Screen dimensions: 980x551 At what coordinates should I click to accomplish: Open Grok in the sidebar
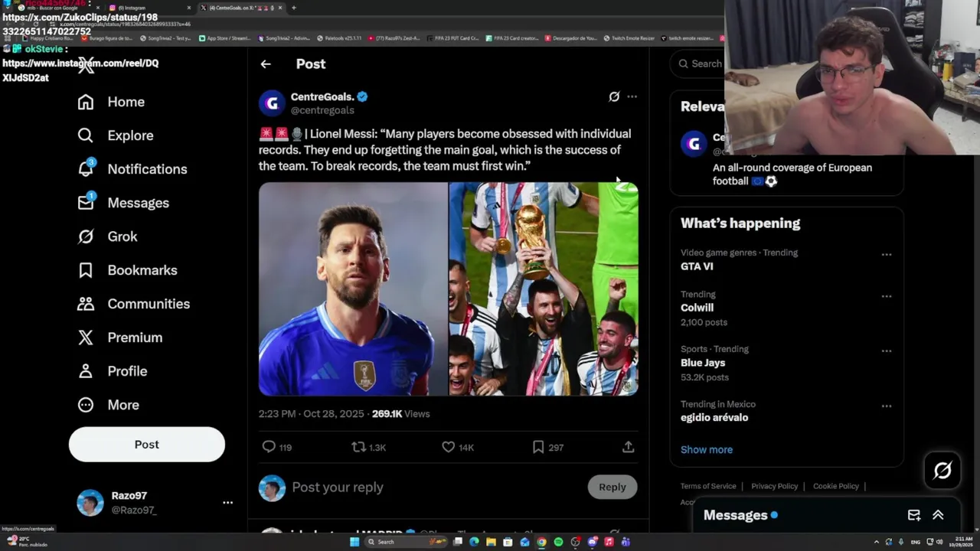point(107,236)
